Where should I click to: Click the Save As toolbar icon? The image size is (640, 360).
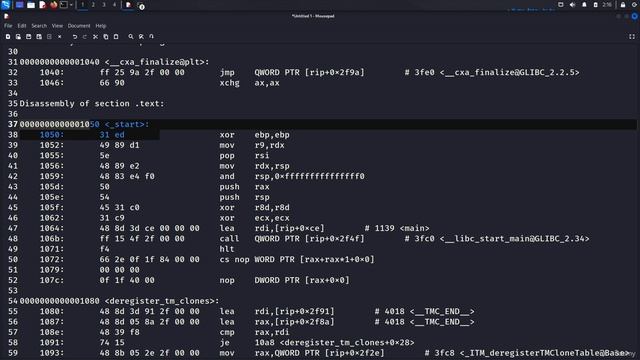tap(39, 37)
